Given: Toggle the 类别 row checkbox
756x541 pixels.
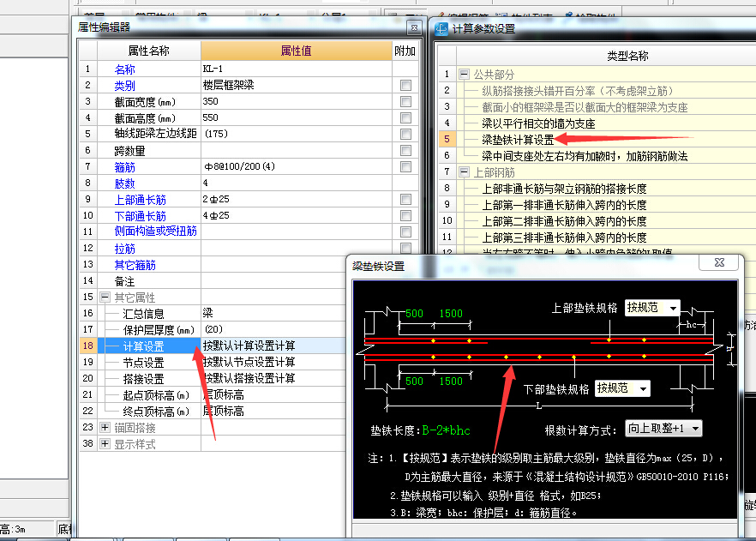Looking at the screenshot, I should [405, 86].
